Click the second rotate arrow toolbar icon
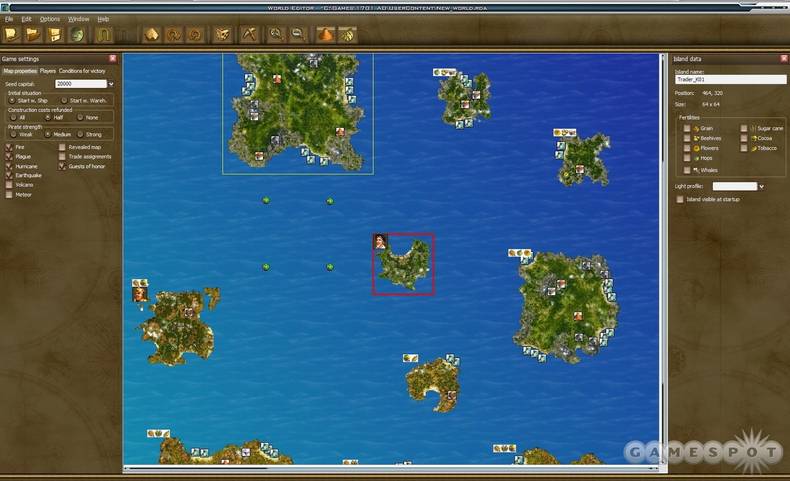Viewport: 790px width, 481px height. (x=195, y=35)
